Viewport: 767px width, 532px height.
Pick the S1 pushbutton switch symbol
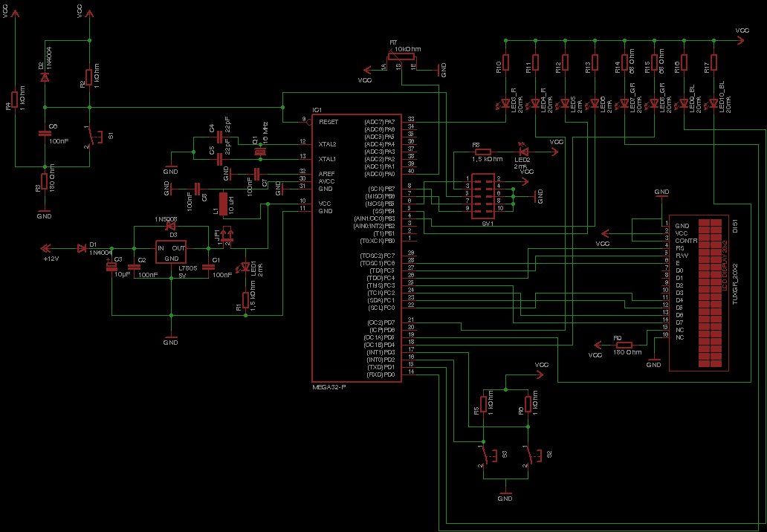(x=95, y=137)
